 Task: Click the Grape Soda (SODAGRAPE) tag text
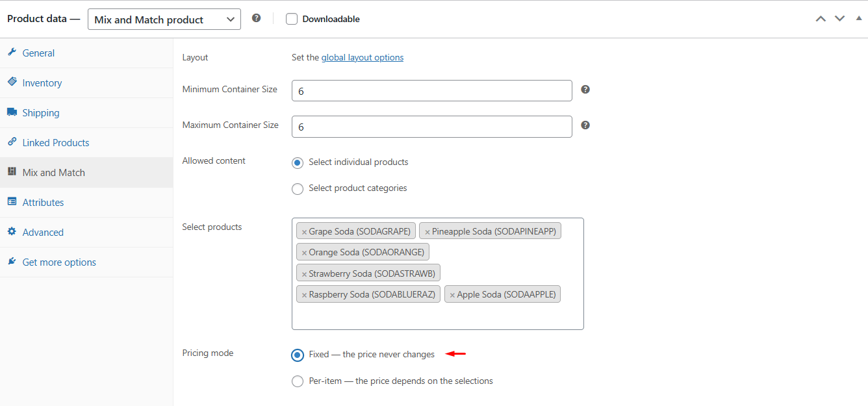point(360,231)
